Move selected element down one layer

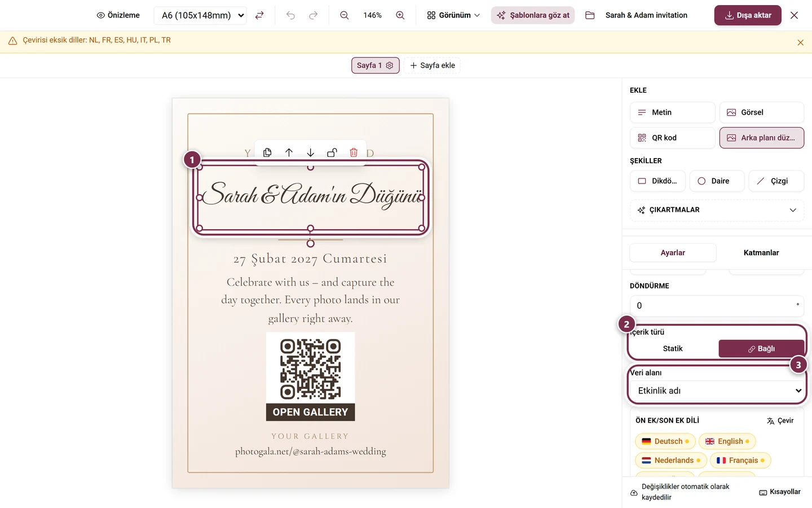coord(310,152)
